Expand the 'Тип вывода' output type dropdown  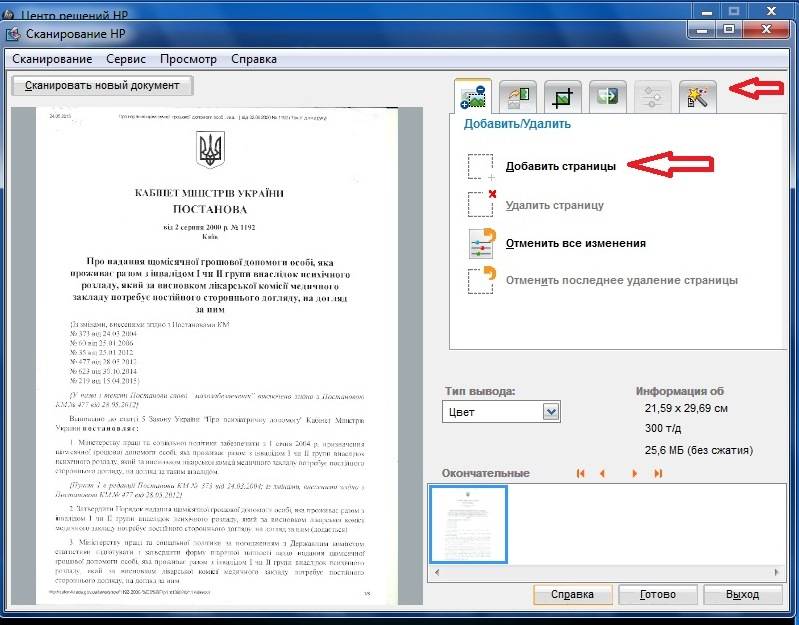point(549,412)
